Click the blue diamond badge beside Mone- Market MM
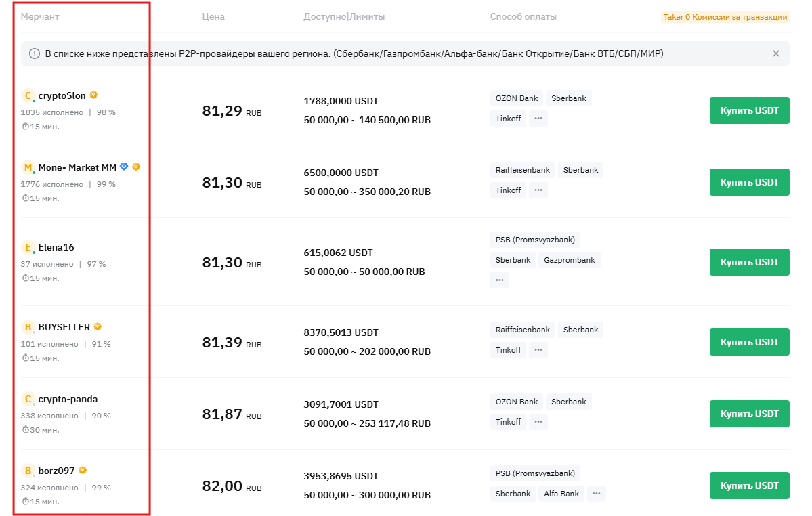The image size is (812, 516). click(124, 167)
